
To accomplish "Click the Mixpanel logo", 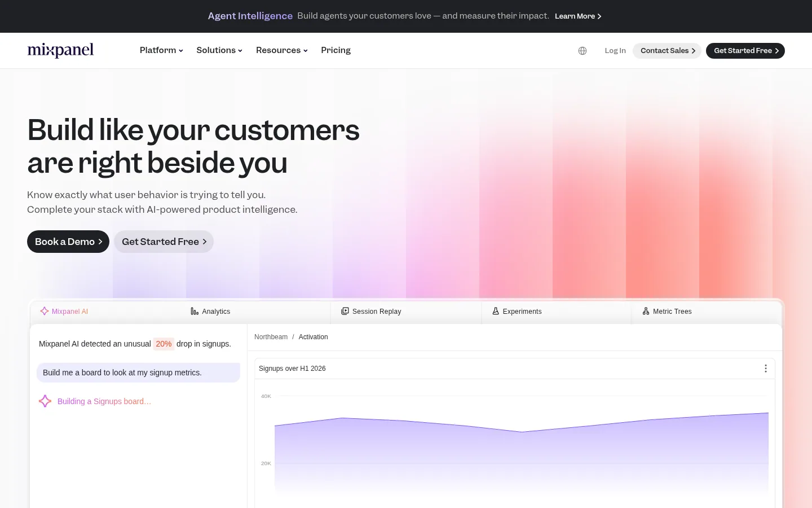I will 61,50.
